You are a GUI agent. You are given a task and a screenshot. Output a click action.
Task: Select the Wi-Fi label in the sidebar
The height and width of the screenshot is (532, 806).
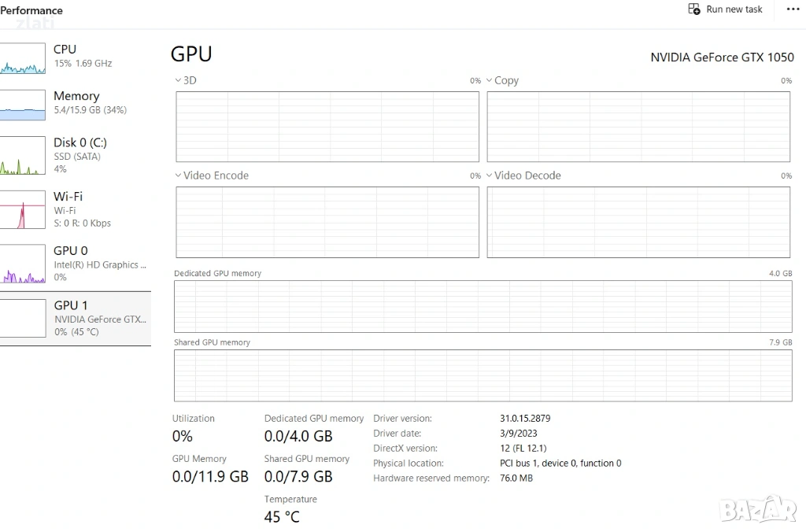(x=68, y=197)
